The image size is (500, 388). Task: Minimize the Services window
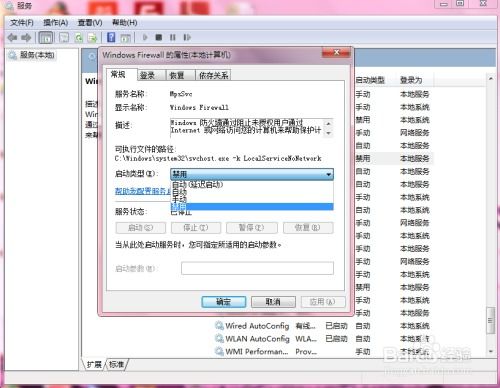pyautogui.click(x=443, y=4)
